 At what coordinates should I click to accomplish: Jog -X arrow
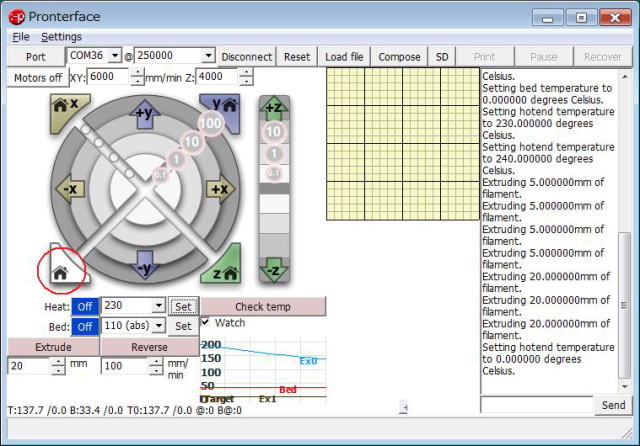pyautogui.click(x=70, y=189)
